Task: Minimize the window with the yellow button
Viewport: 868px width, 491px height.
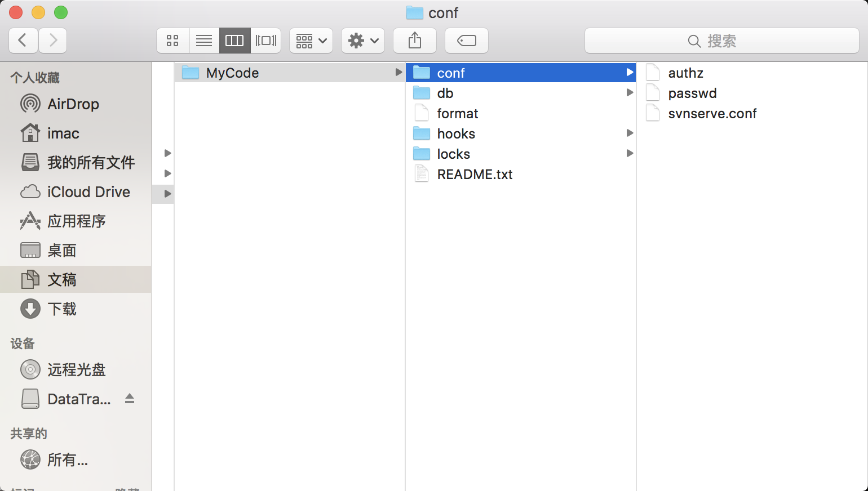Action: tap(38, 12)
